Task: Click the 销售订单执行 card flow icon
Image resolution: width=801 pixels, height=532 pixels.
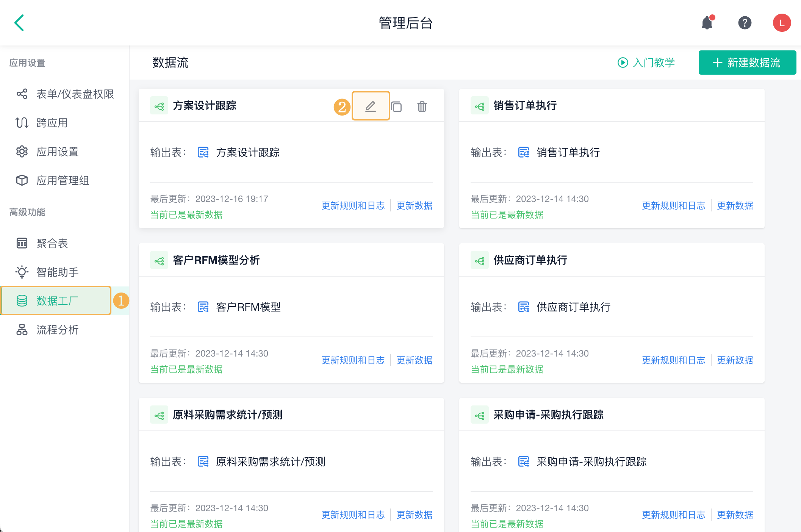Action: (x=480, y=106)
